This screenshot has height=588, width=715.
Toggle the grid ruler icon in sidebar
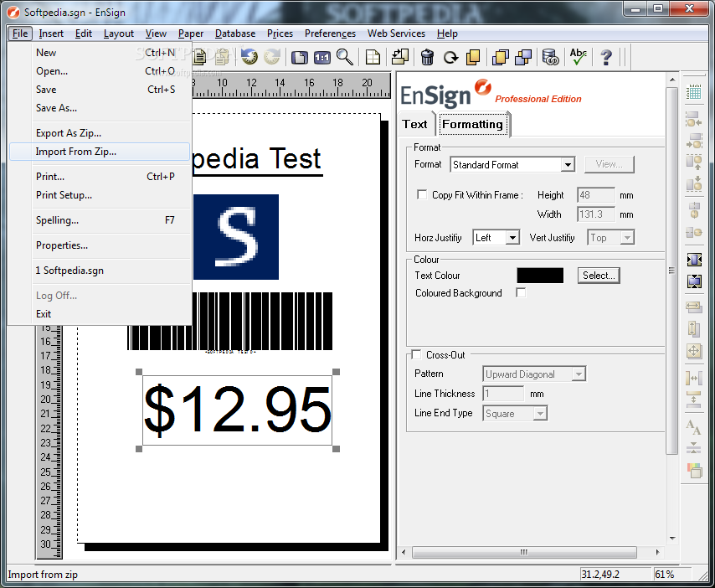(x=693, y=92)
